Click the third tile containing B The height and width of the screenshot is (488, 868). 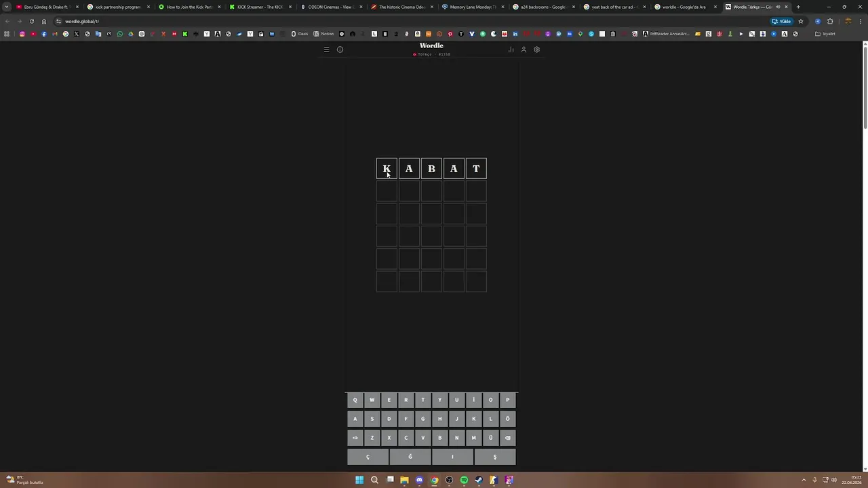point(431,169)
